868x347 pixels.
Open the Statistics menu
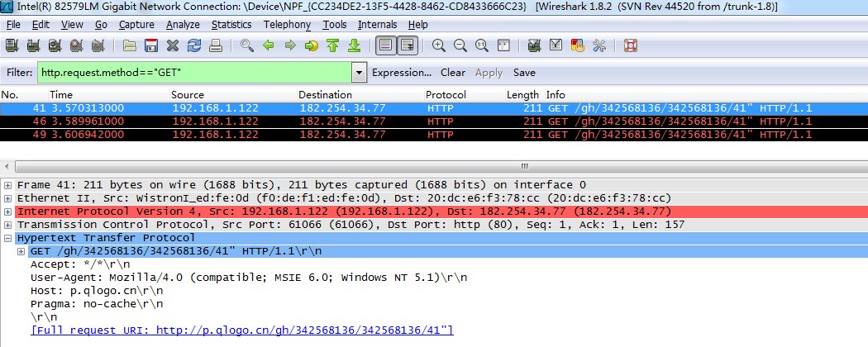tap(231, 25)
